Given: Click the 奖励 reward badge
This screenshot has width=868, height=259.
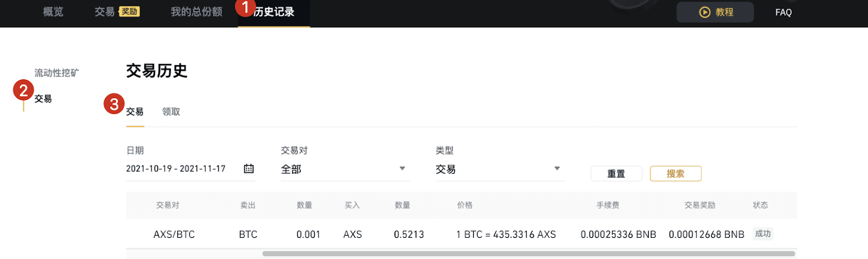Looking at the screenshot, I should pos(130,11).
